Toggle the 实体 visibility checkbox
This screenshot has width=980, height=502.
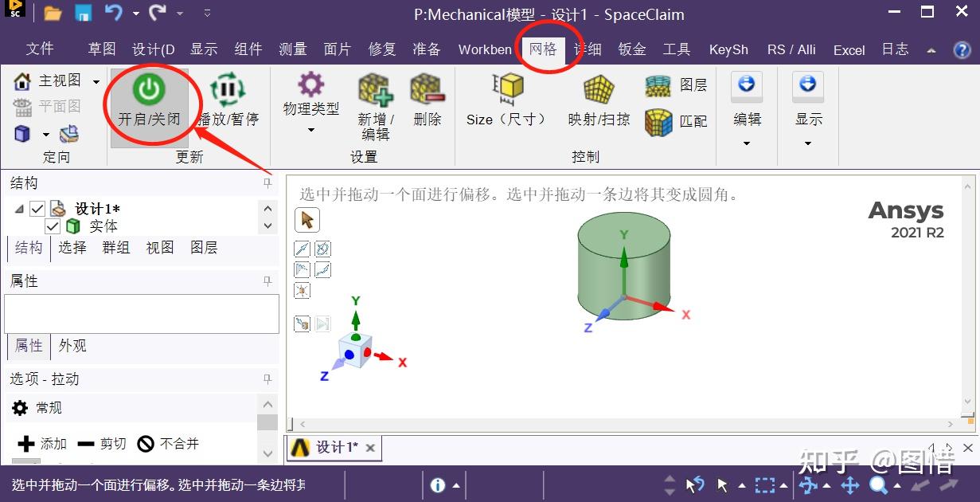(53, 226)
